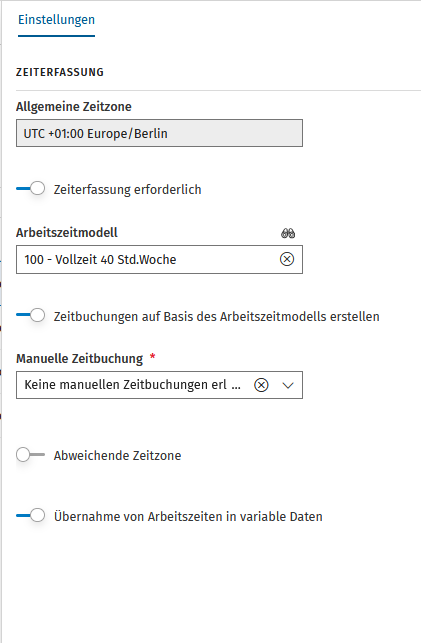Toggle the Zeiterfassung erforderlich switch
The height and width of the screenshot is (643, 421).
pyautogui.click(x=30, y=189)
